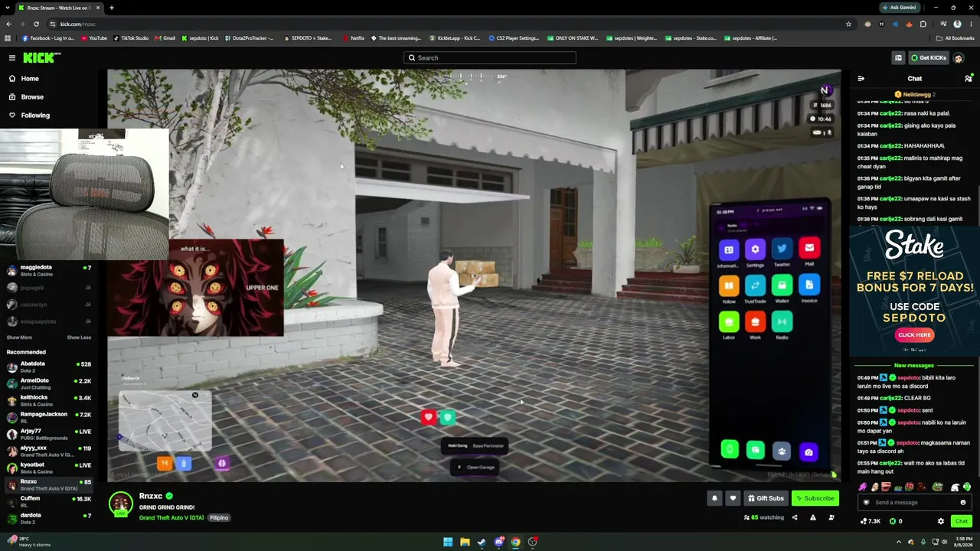Open kyootbot recommended channel
Image resolution: width=980 pixels, height=551 pixels.
coord(49,468)
